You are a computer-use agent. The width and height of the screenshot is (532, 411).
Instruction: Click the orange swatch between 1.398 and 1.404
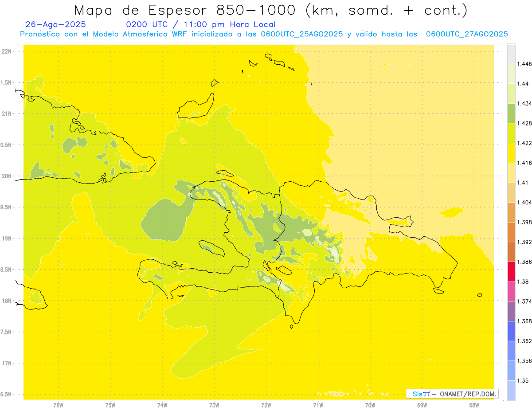click(511, 212)
